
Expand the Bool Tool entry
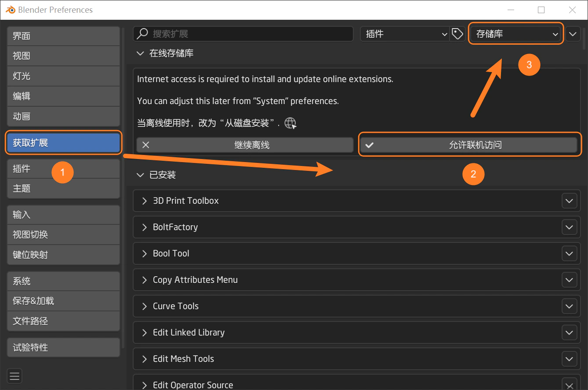[144, 253]
